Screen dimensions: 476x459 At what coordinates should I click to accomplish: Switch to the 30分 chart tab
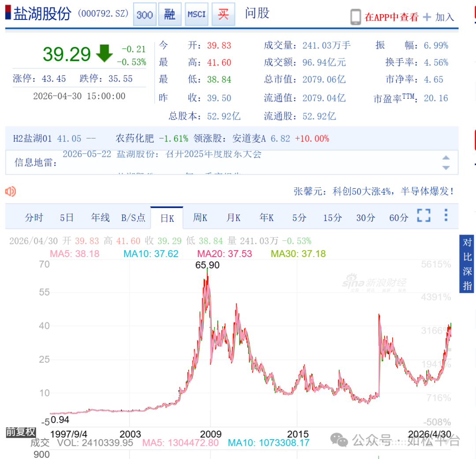point(365,217)
